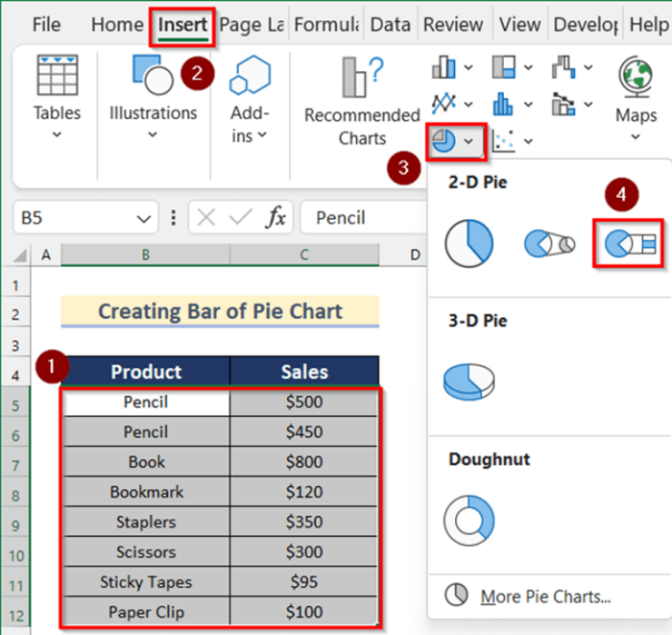Insert column or bar chart icon

click(x=443, y=67)
